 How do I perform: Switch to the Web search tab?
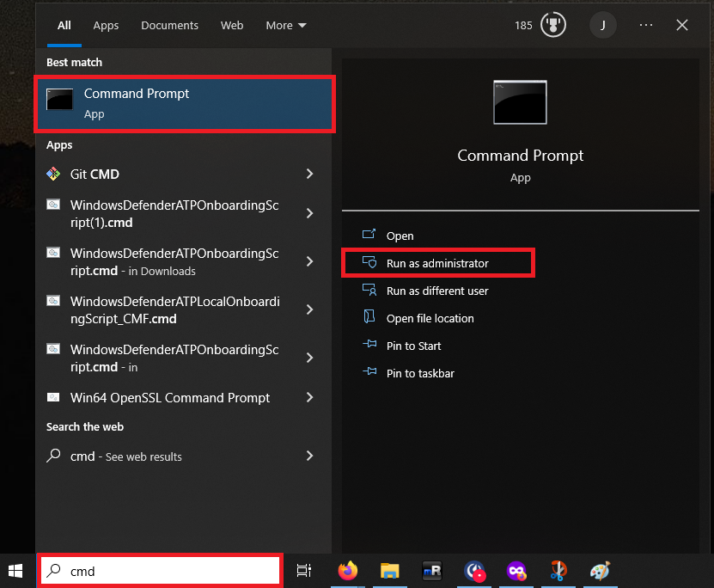(x=232, y=26)
